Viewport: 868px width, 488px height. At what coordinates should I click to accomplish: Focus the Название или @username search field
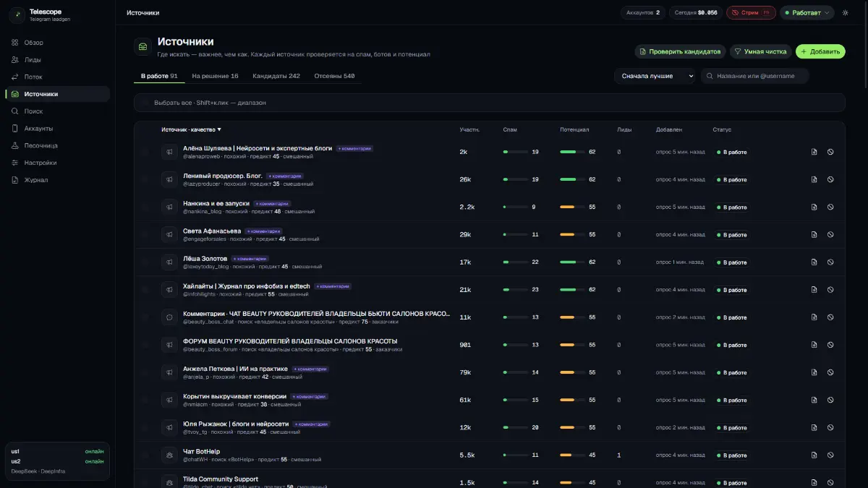754,76
